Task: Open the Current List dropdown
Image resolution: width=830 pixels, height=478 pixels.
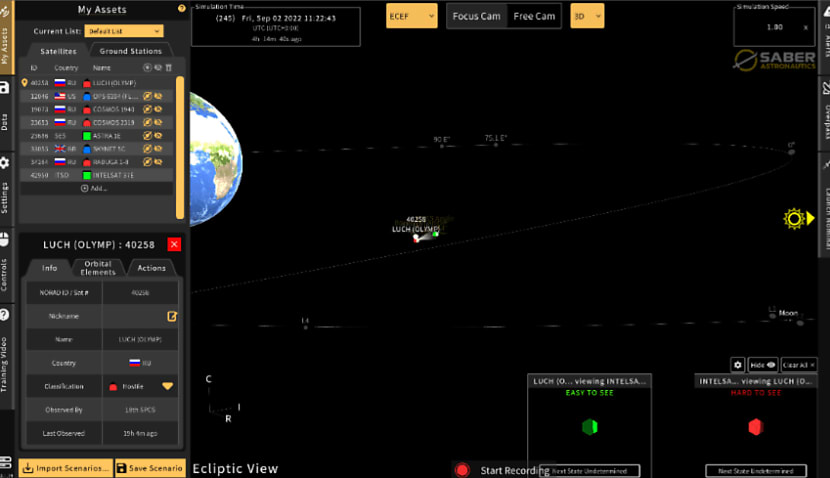Action: click(124, 31)
